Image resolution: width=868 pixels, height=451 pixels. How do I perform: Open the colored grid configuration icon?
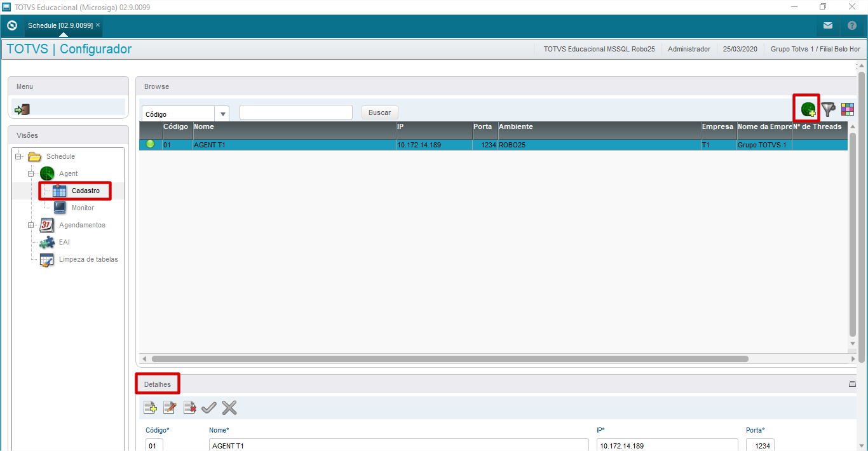click(848, 109)
